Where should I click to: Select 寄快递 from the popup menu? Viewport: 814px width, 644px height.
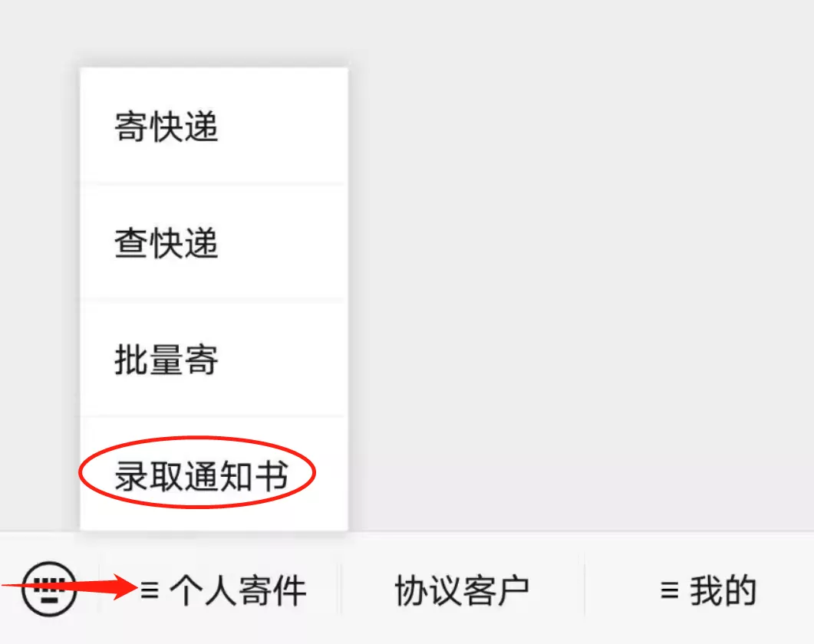pos(213,126)
